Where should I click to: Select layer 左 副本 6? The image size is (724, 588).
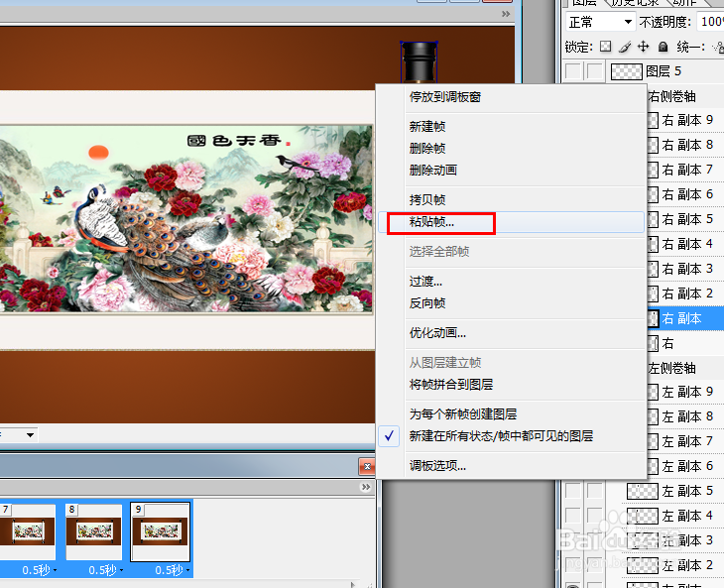click(x=687, y=466)
